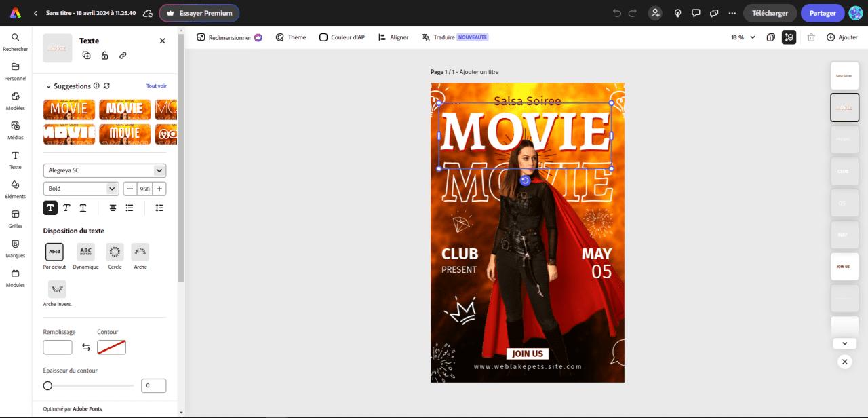Click the cloud sync status icon
Image resolution: width=868 pixels, height=418 pixels.
pos(148,13)
